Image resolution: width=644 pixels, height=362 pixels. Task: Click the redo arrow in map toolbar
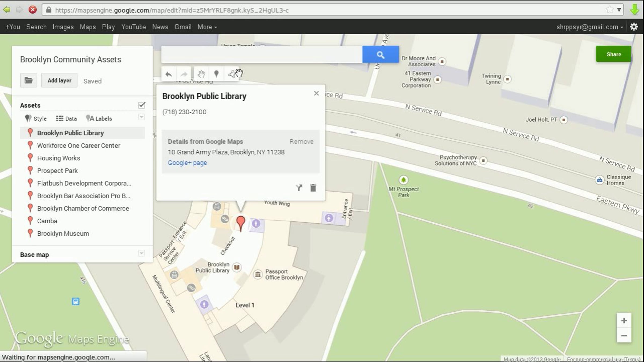click(184, 74)
